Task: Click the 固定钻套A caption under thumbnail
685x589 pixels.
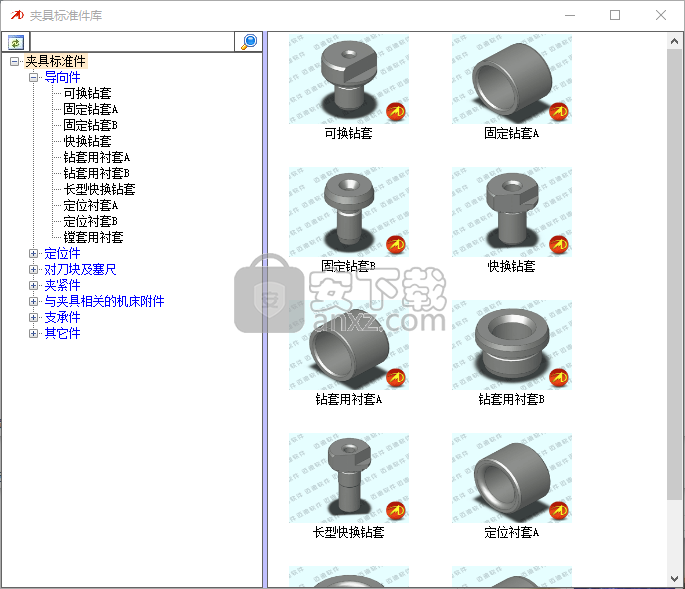Action: click(512, 133)
